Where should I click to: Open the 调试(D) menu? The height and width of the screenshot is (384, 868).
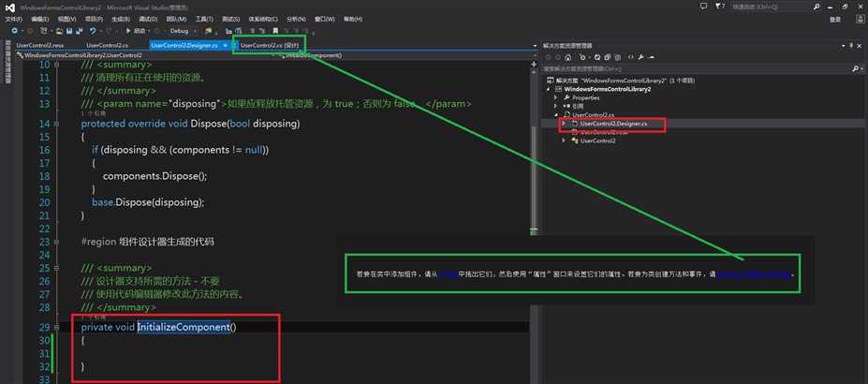[148, 19]
